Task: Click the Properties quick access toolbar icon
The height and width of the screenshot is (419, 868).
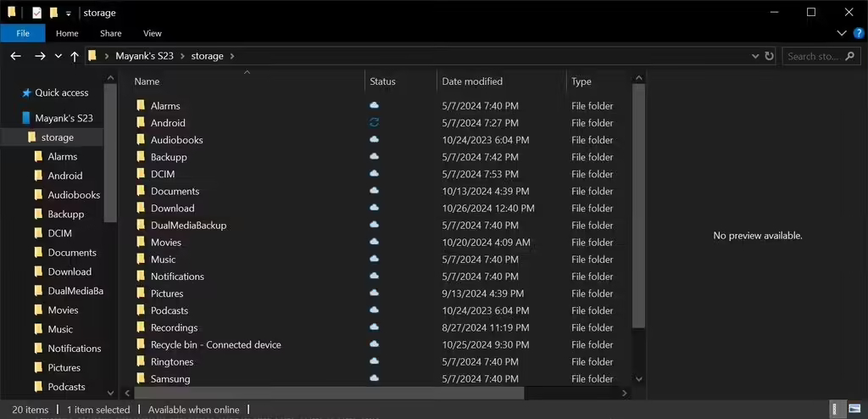Action: tap(36, 13)
